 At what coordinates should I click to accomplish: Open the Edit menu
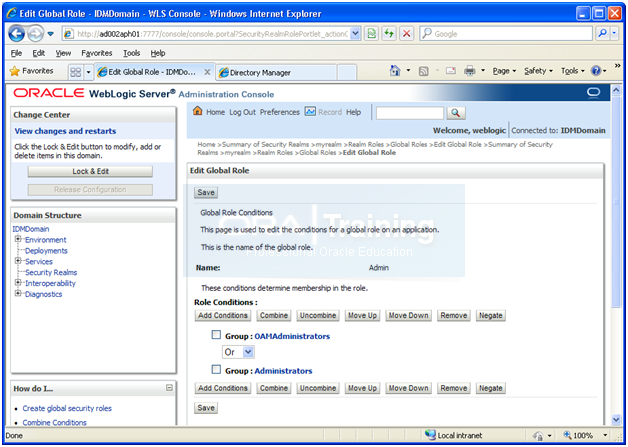(x=38, y=53)
